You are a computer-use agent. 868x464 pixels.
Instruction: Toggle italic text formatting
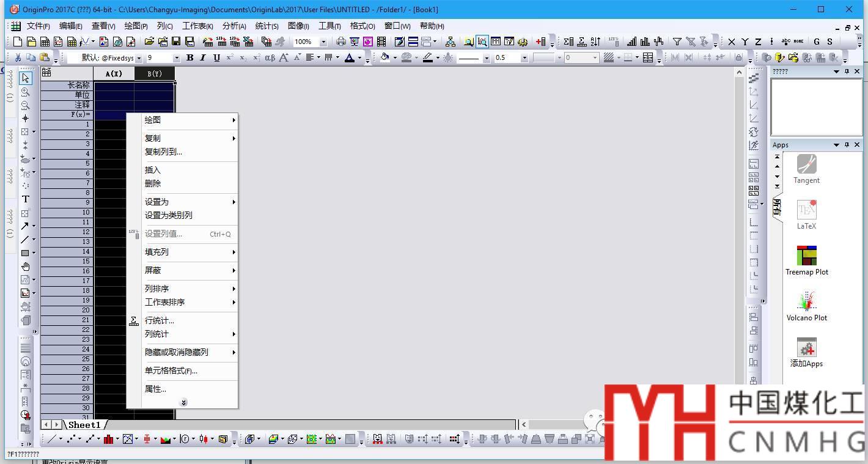coord(203,57)
